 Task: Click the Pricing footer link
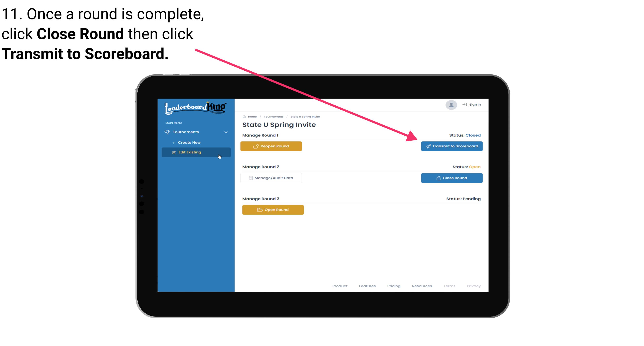click(x=393, y=286)
